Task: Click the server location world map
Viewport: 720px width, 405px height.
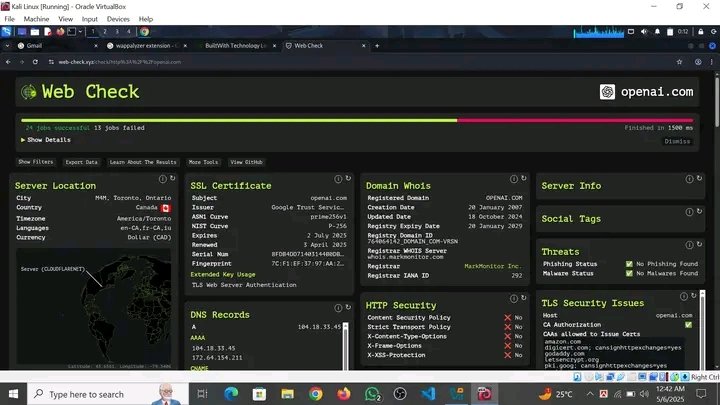Action: [94, 306]
